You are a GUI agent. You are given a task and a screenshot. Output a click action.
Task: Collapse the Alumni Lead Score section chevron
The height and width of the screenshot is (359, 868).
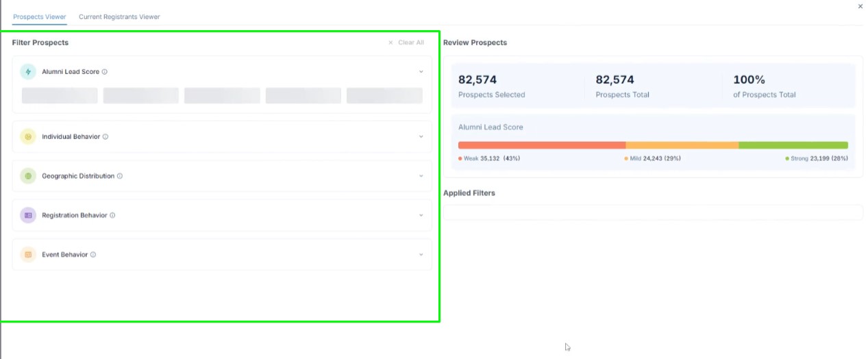click(x=421, y=72)
